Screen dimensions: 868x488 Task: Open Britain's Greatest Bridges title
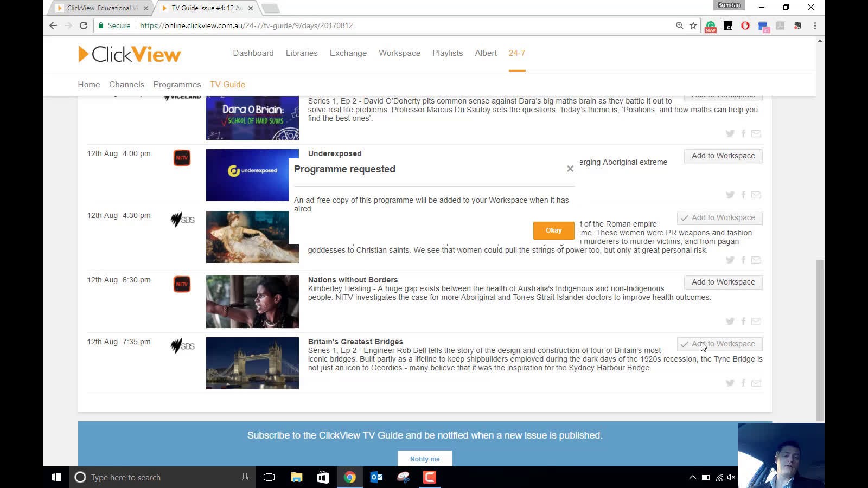(355, 342)
